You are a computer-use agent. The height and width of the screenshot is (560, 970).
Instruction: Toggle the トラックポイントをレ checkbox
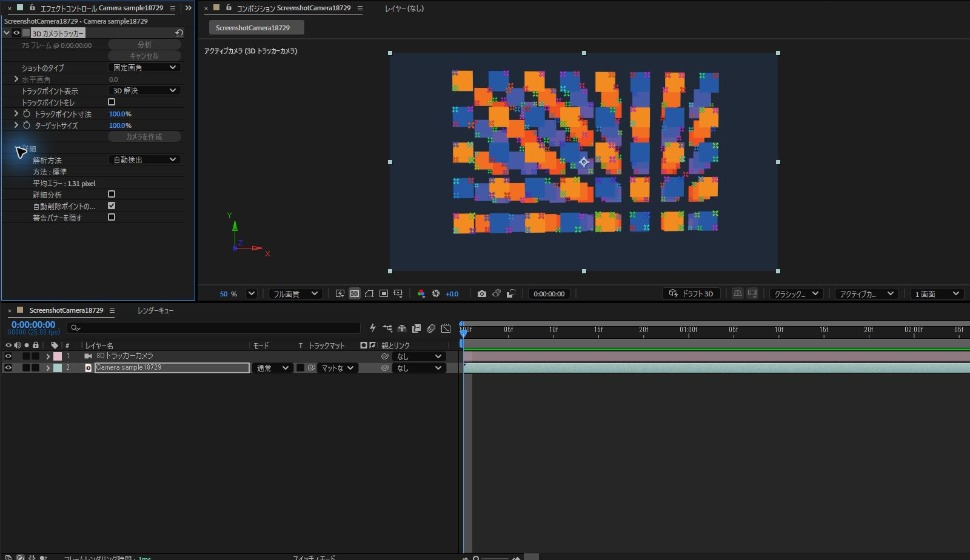click(x=112, y=102)
